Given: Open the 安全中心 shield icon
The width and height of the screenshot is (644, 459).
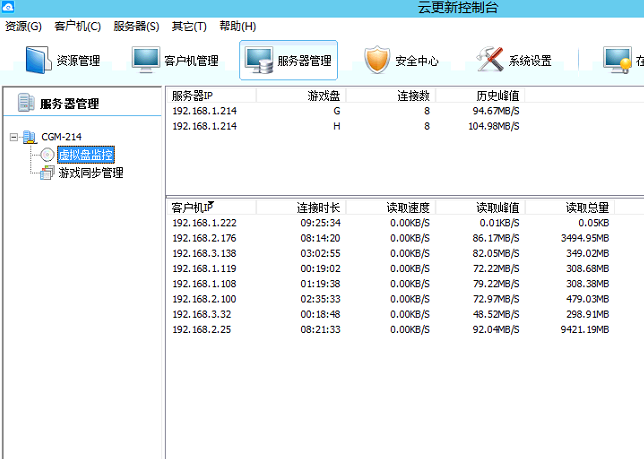Looking at the screenshot, I should 377,60.
